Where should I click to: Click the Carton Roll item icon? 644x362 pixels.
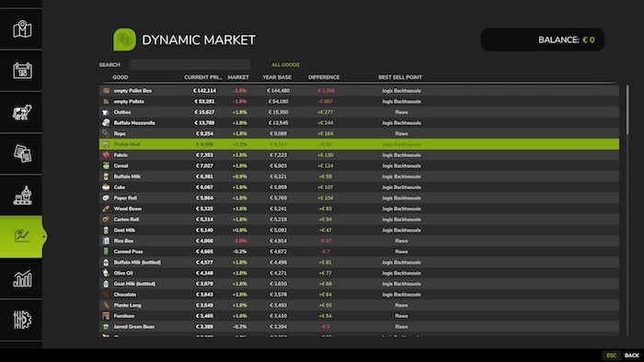coord(106,220)
